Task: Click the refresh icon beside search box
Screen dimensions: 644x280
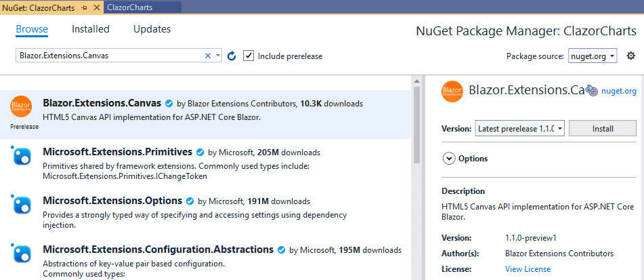Action: point(232,56)
